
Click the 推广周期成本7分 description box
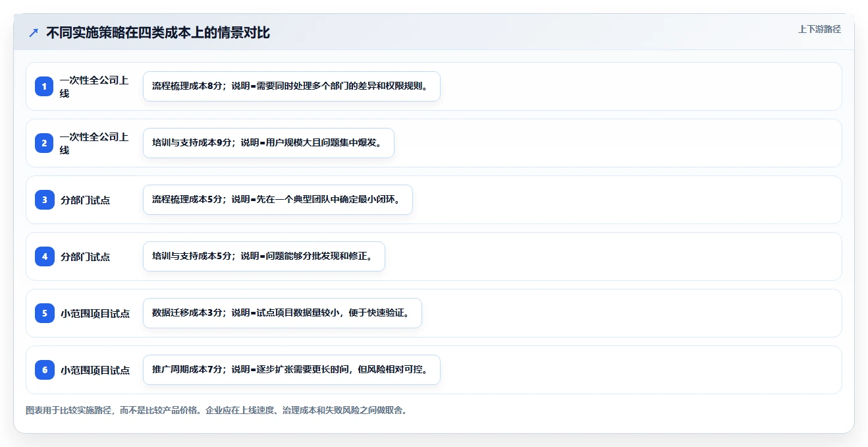coord(291,370)
